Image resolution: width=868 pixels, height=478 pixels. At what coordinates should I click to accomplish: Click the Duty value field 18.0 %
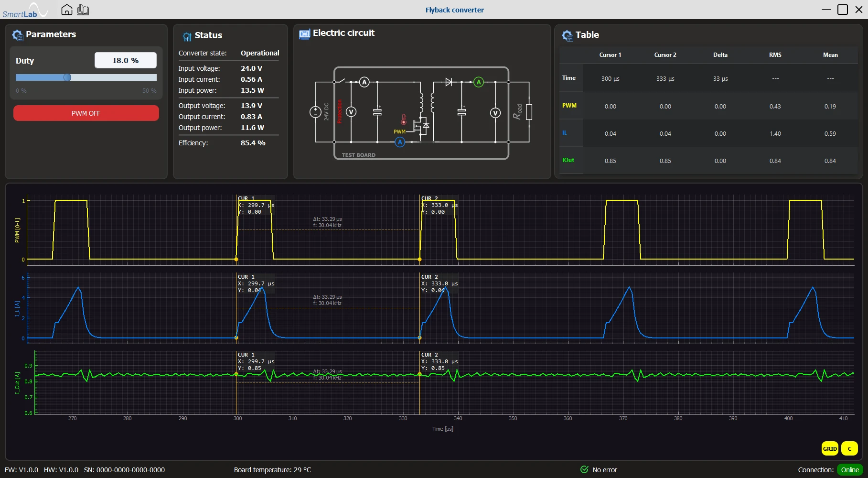tap(126, 60)
